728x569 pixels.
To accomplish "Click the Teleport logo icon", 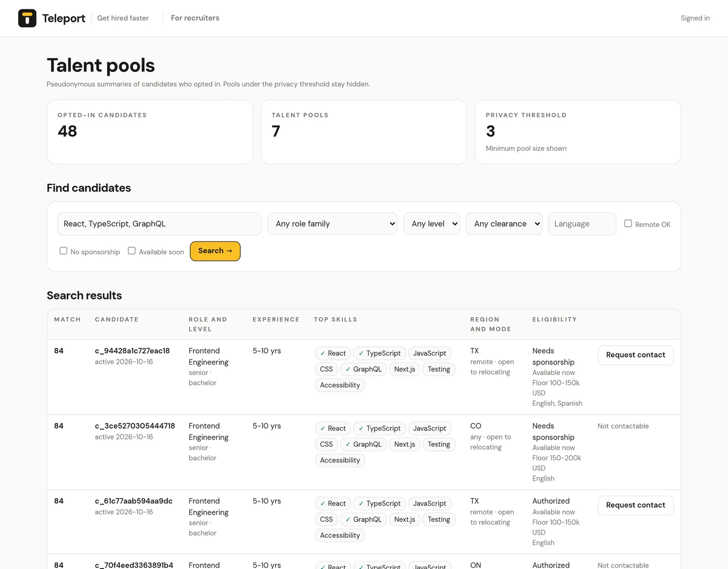I will pyautogui.click(x=27, y=18).
